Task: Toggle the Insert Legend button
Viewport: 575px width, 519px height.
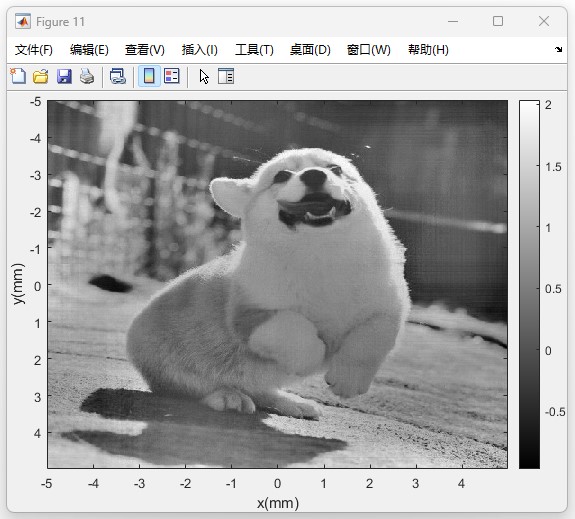Action: [x=172, y=76]
